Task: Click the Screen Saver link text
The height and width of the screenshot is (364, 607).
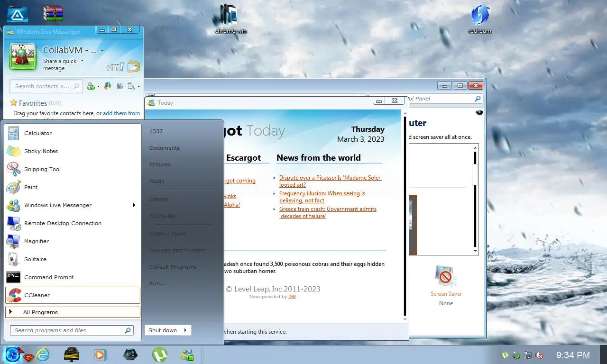Action: 446,294
